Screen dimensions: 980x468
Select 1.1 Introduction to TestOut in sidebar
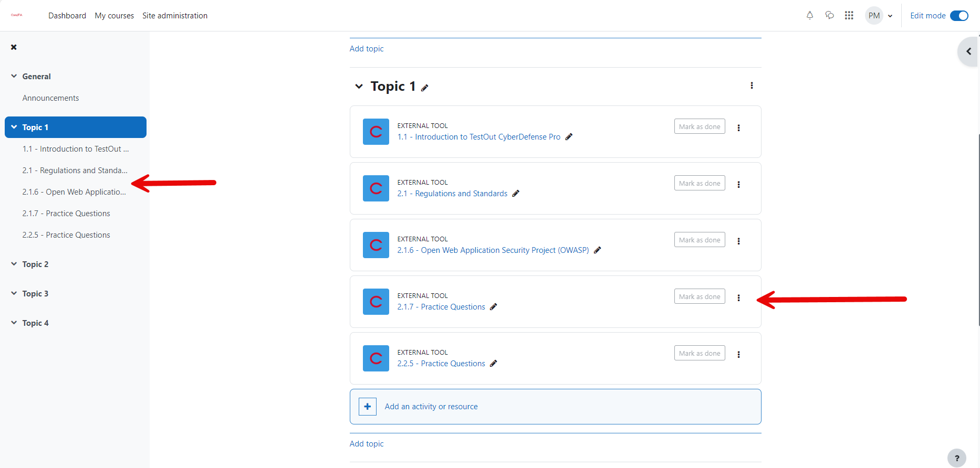click(x=76, y=149)
